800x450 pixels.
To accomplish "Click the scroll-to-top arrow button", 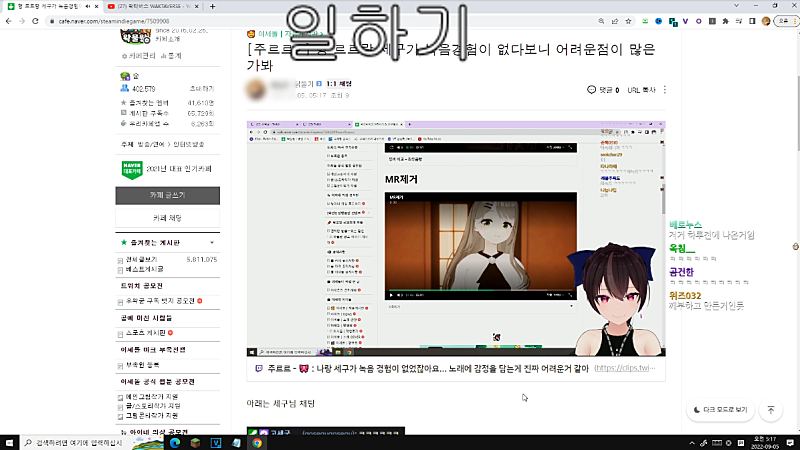I will [x=771, y=410].
